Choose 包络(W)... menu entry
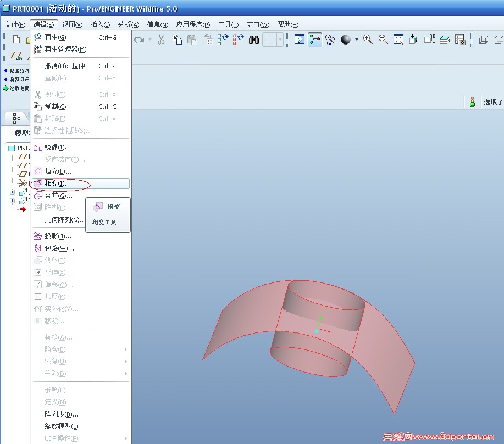Image resolution: width=504 pixels, height=444 pixels. [81, 248]
